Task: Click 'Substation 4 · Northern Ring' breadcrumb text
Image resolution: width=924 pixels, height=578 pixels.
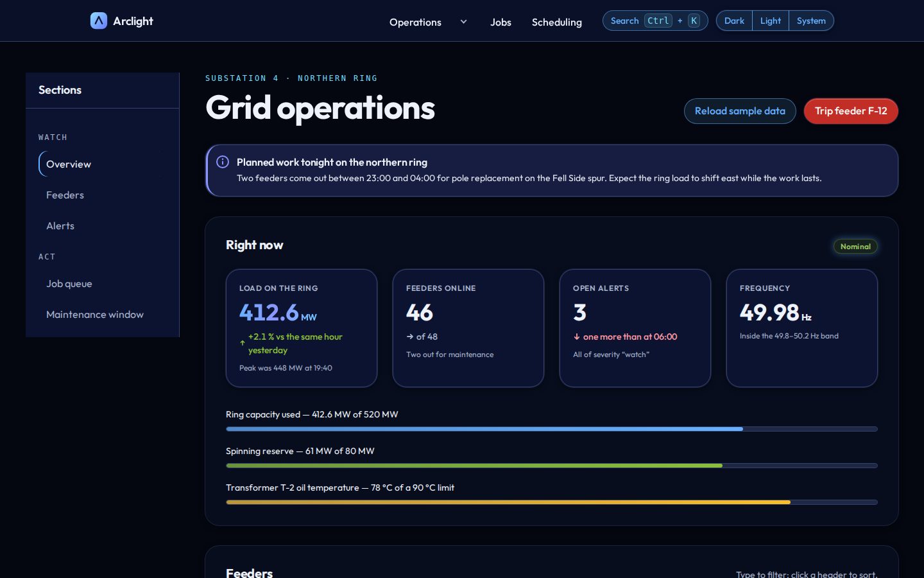Action: point(291,78)
